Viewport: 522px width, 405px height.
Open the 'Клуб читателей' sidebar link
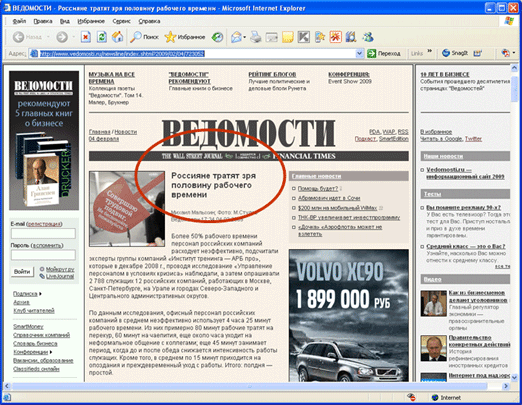[34, 311]
